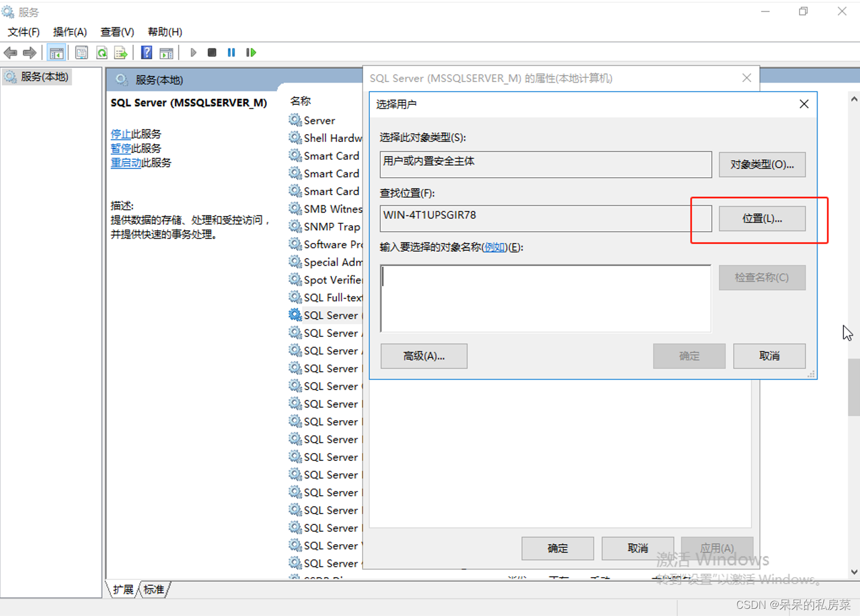Click the gear icon beside Special Adm service
860x616 pixels.
click(x=295, y=262)
